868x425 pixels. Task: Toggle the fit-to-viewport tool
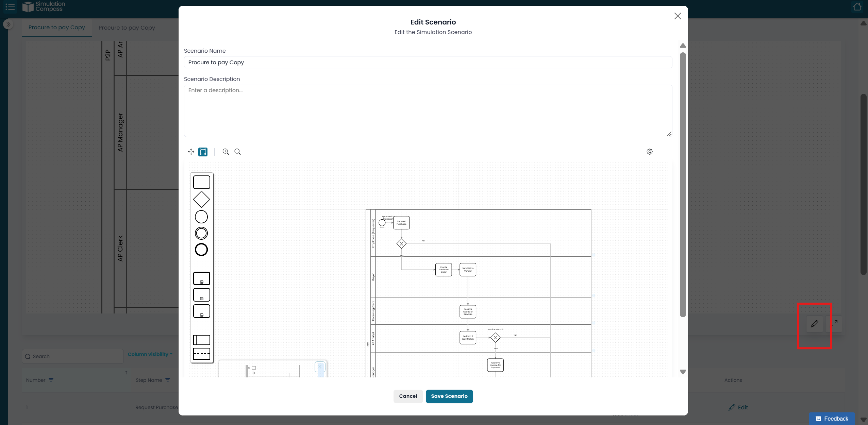point(203,152)
